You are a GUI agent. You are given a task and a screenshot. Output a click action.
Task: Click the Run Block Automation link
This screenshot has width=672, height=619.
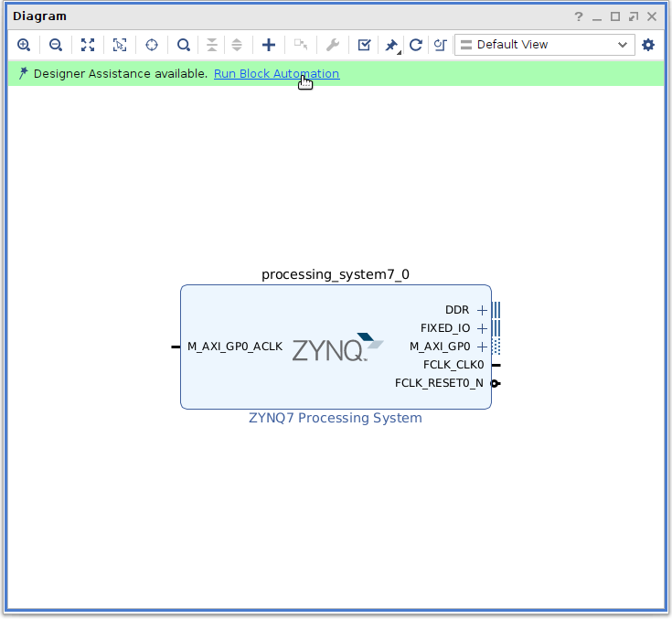pos(276,74)
